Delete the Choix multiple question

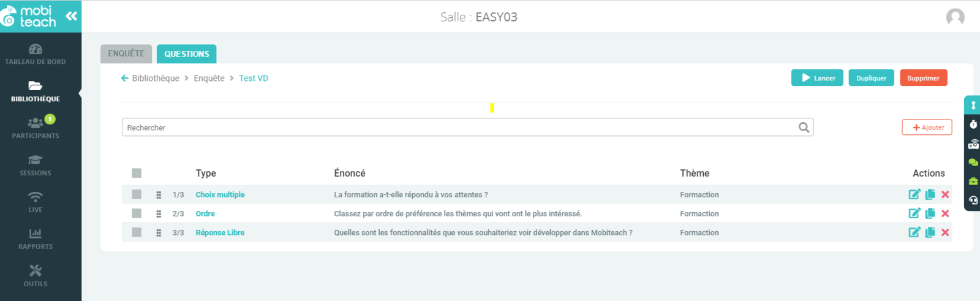pos(945,194)
